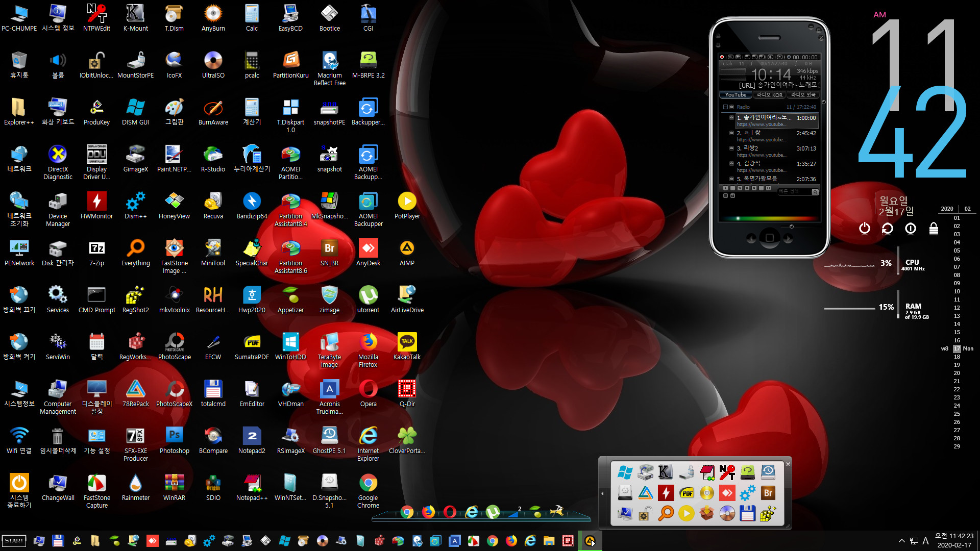Click Chrome icon on the taskbar
The width and height of the screenshot is (980, 551).
493,541
